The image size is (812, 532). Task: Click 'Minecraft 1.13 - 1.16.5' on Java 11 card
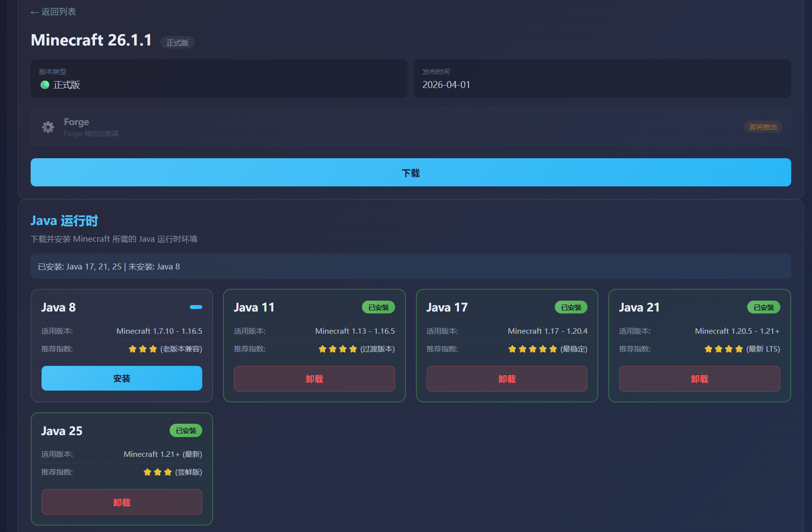point(355,331)
